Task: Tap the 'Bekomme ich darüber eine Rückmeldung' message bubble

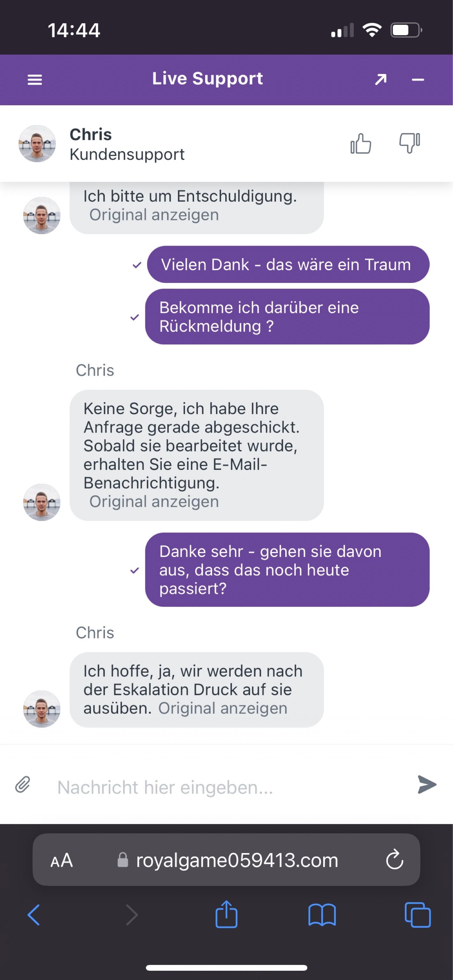Action: (x=287, y=316)
